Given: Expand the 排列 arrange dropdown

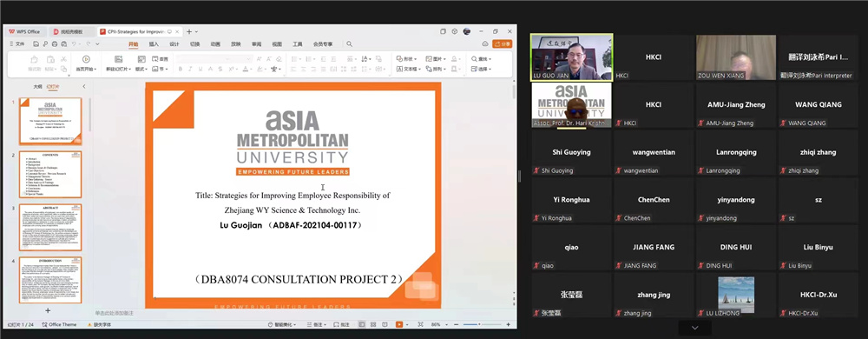Looking at the screenshot, I should pos(444,70).
